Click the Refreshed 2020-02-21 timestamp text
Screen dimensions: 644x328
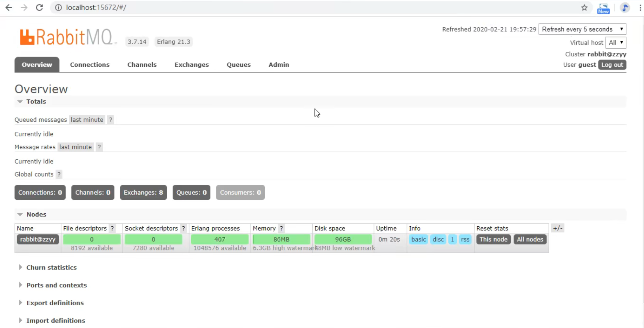(x=489, y=29)
